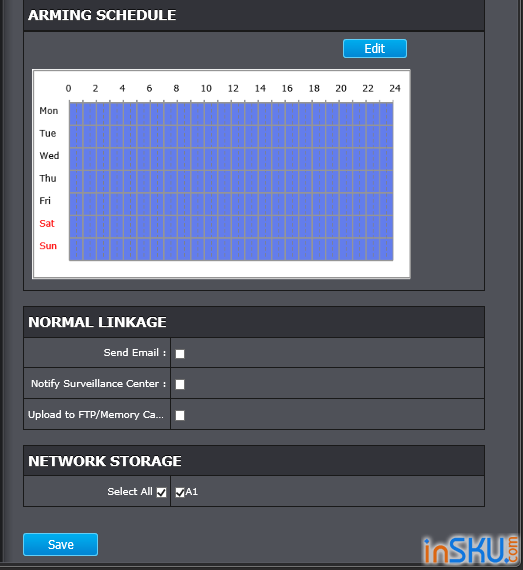This screenshot has height=570, width=523.
Task: Select the Wednesday schedule row
Action: coord(231,159)
